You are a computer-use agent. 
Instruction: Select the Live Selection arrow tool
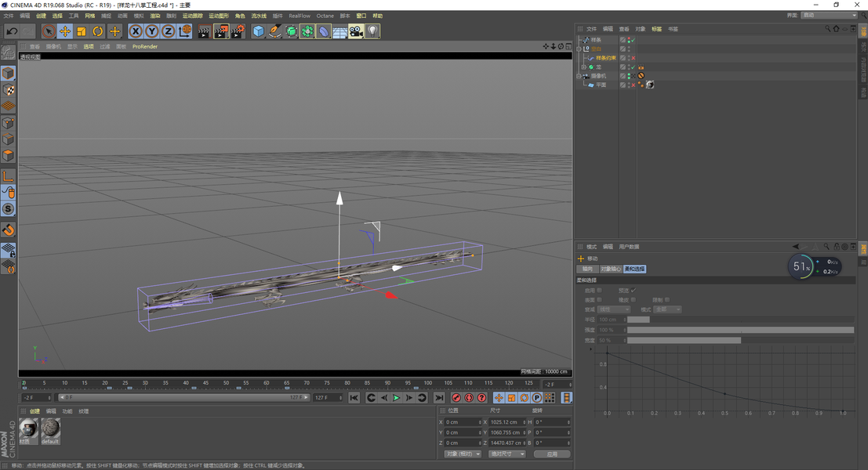(x=49, y=31)
